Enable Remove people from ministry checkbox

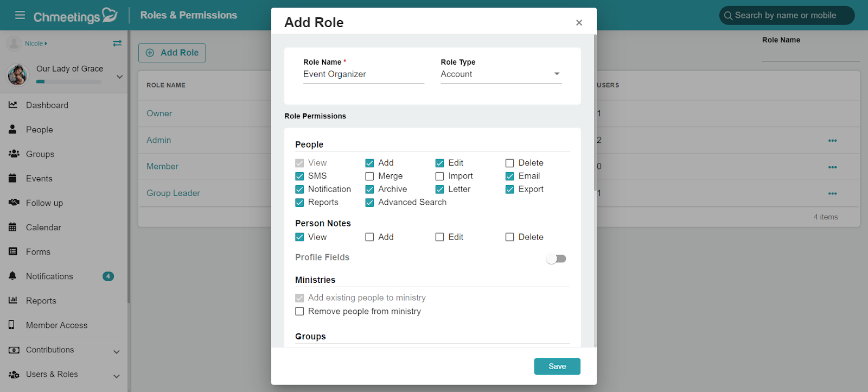pyautogui.click(x=299, y=311)
